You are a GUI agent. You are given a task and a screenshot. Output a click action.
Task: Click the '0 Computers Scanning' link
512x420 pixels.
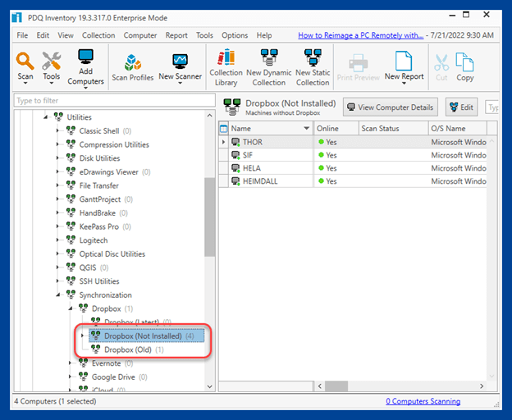tap(423, 401)
